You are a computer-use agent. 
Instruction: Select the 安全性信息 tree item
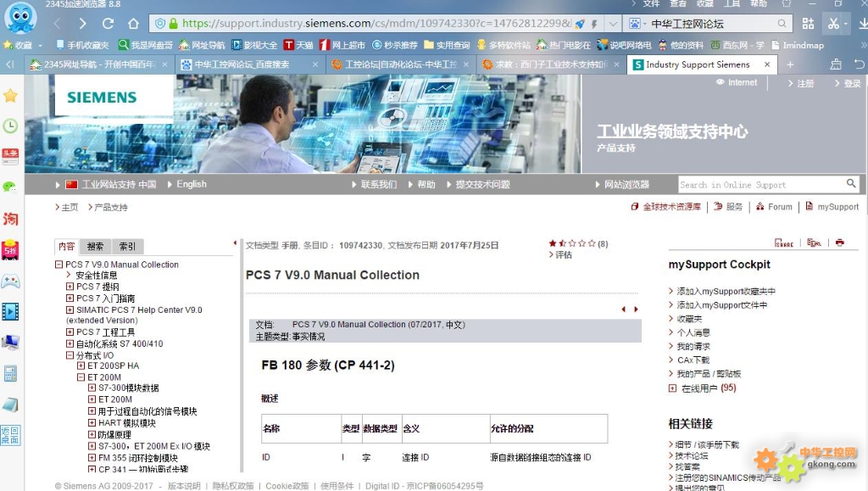[97, 275]
